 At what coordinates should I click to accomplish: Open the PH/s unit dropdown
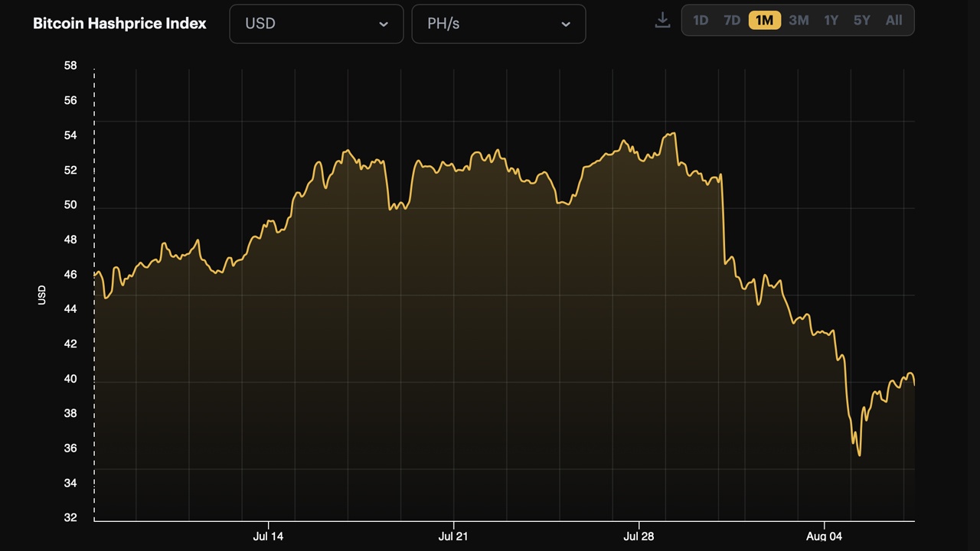point(498,24)
